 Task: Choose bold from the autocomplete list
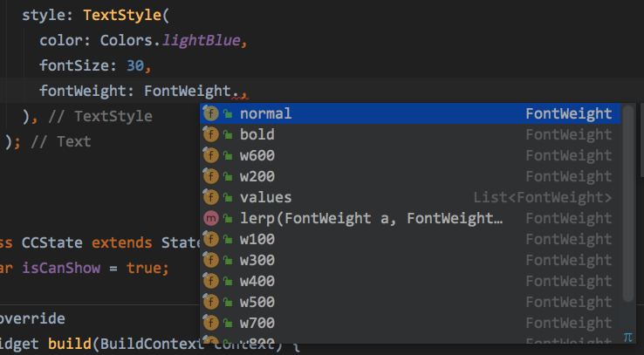[x=257, y=135]
